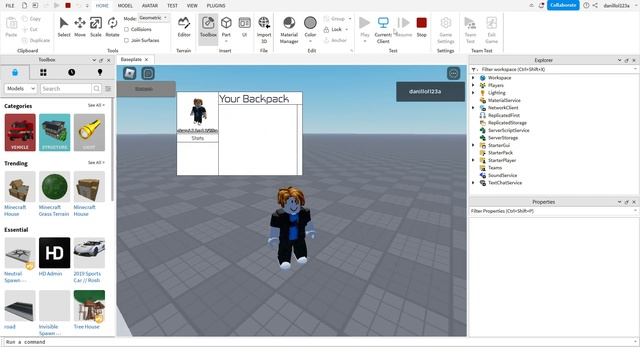Click the Structure category thumbnail
The image size is (640, 360).
(55, 132)
